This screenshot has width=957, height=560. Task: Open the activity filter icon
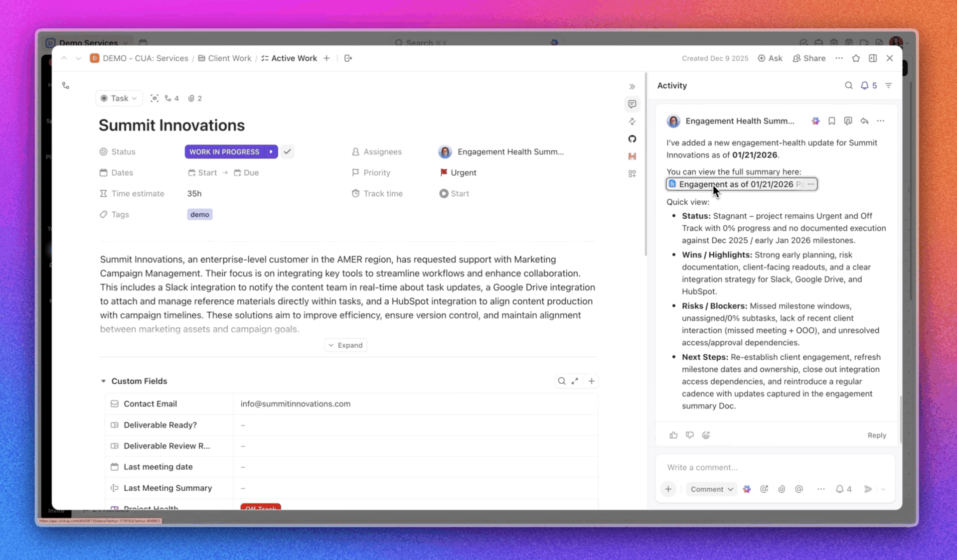click(888, 86)
